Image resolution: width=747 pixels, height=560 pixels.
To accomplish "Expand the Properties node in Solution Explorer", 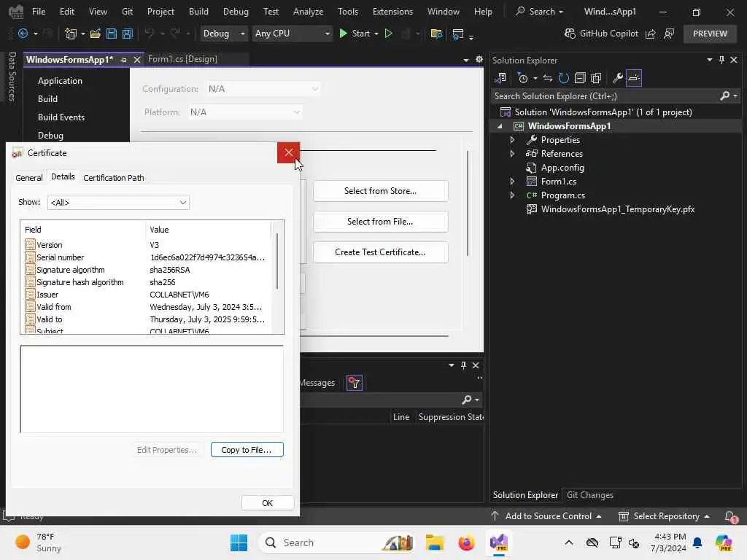I will [x=512, y=140].
